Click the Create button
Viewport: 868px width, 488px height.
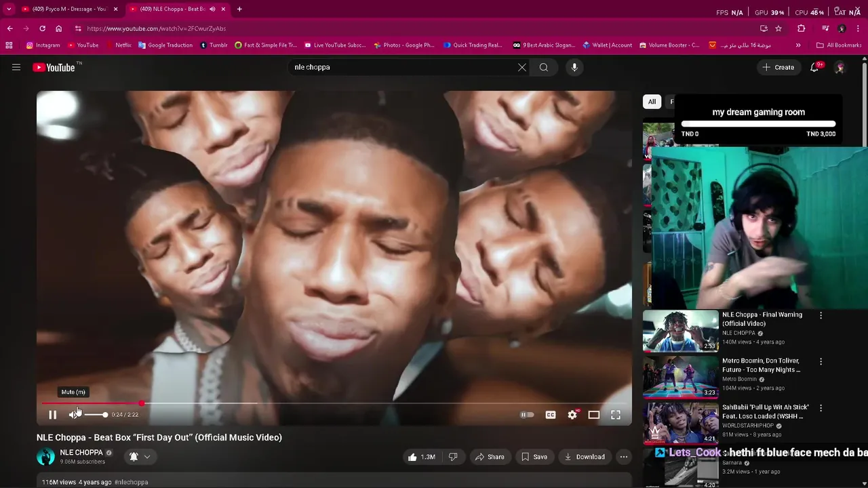point(778,67)
